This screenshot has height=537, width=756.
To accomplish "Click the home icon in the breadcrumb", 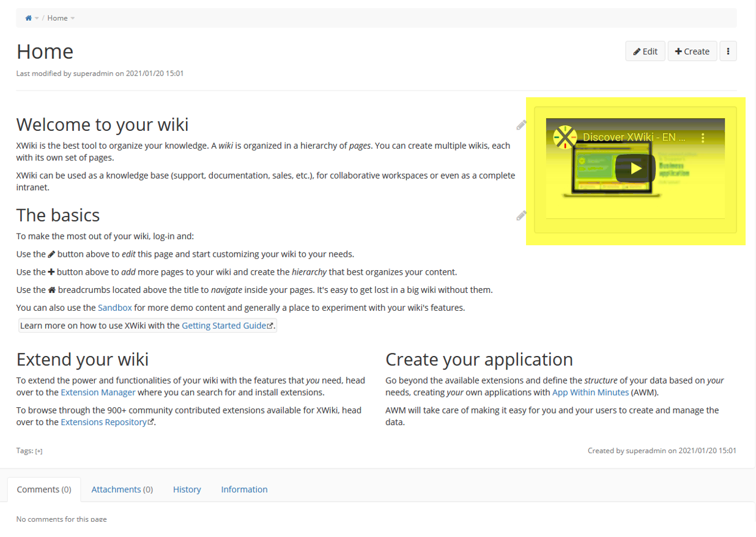I will pyautogui.click(x=28, y=18).
